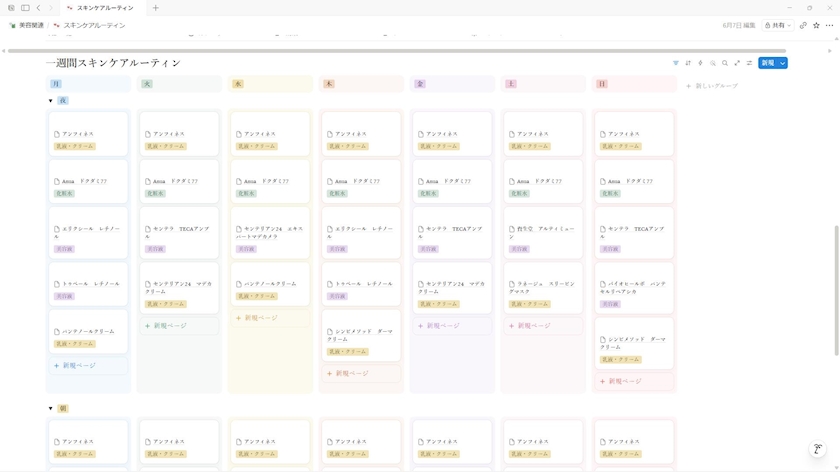Go back with the left chevron
Viewport: 840px width, 472px height.
click(39, 8)
